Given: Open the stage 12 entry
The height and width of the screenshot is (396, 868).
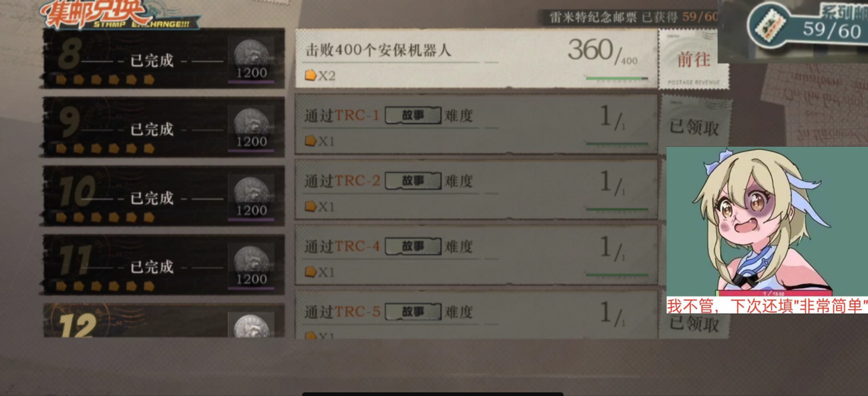Looking at the screenshot, I should (164, 321).
